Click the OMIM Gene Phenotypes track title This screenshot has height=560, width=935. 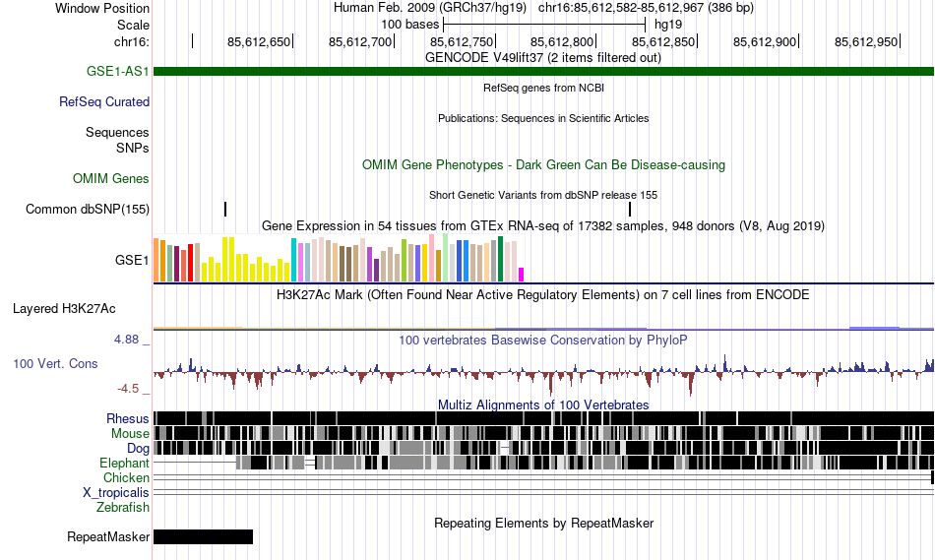click(x=544, y=164)
